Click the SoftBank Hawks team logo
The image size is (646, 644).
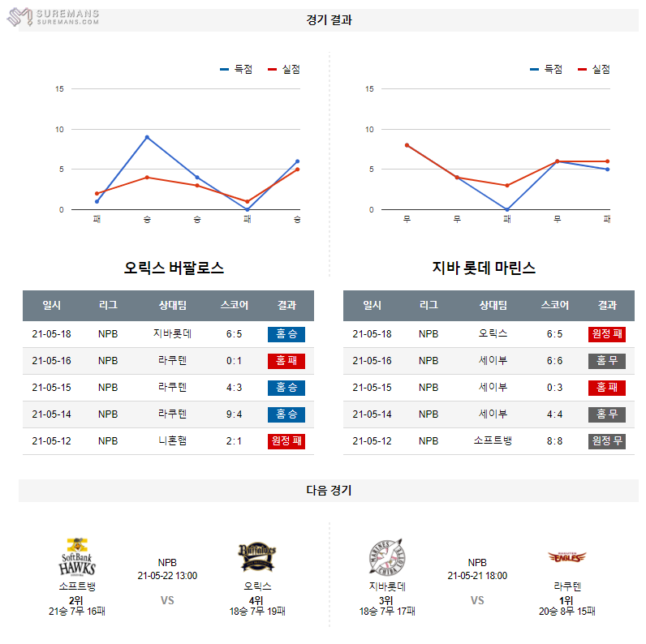[x=77, y=557]
